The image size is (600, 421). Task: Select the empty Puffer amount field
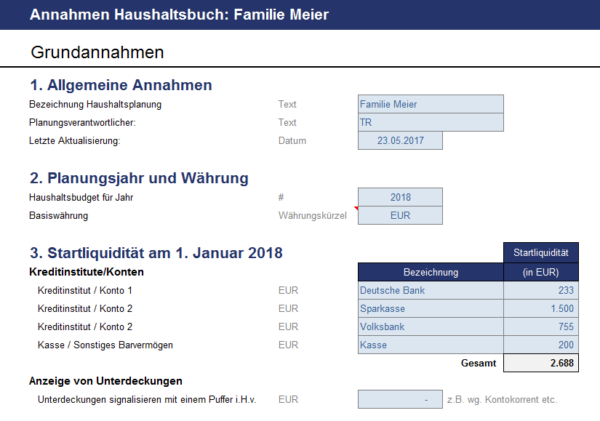(400, 400)
